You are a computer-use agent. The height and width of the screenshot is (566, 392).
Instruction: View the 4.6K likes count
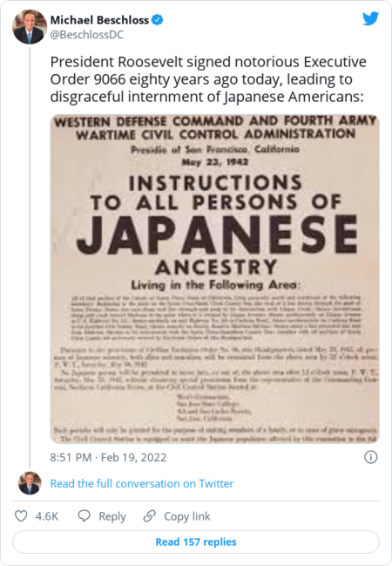coord(47,516)
